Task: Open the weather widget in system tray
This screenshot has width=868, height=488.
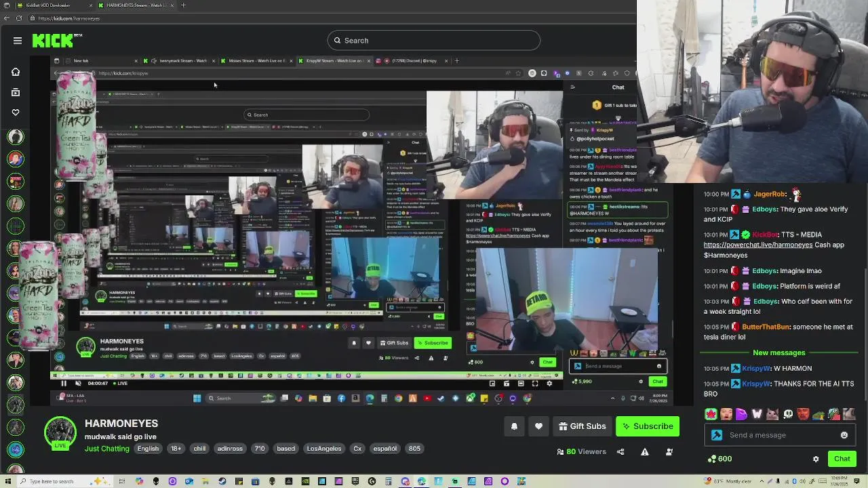Action: coord(728,482)
